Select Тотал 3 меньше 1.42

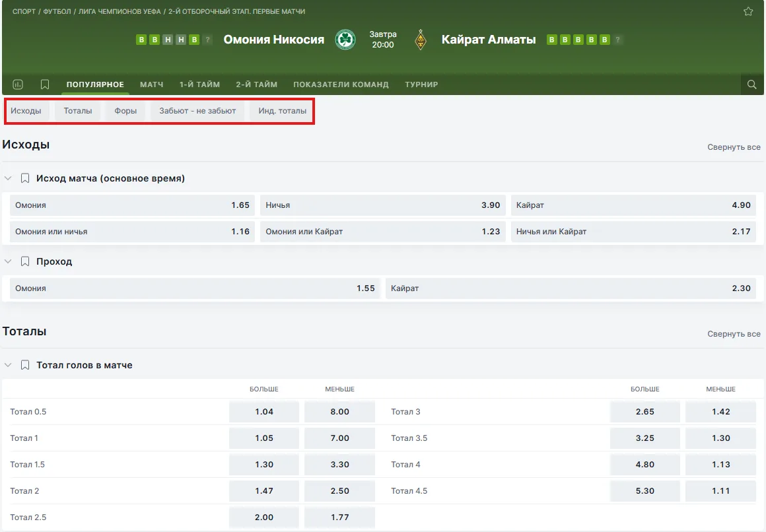point(720,412)
